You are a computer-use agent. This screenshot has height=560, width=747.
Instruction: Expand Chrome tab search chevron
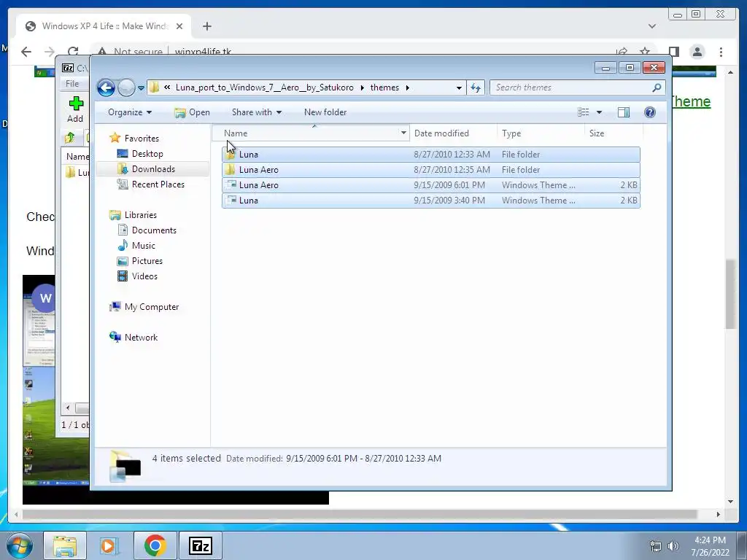[651, 26]
